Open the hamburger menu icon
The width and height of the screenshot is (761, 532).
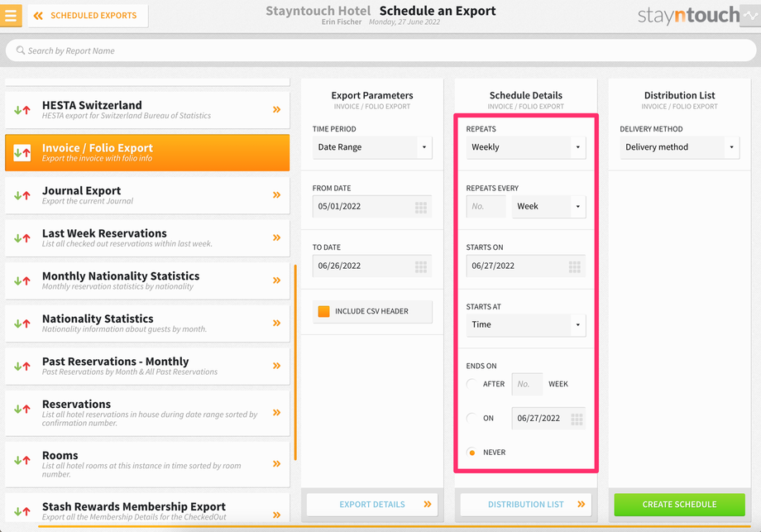pyautogui.click(x=11, y=16)
